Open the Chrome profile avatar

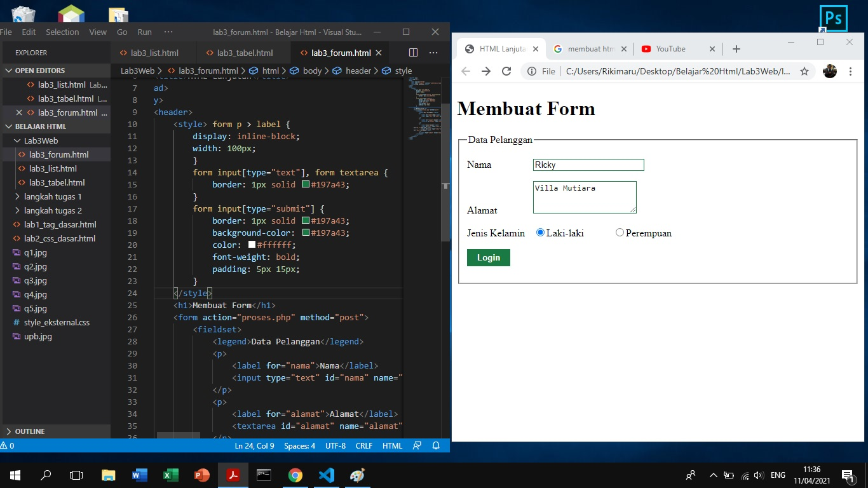point(829,72)
